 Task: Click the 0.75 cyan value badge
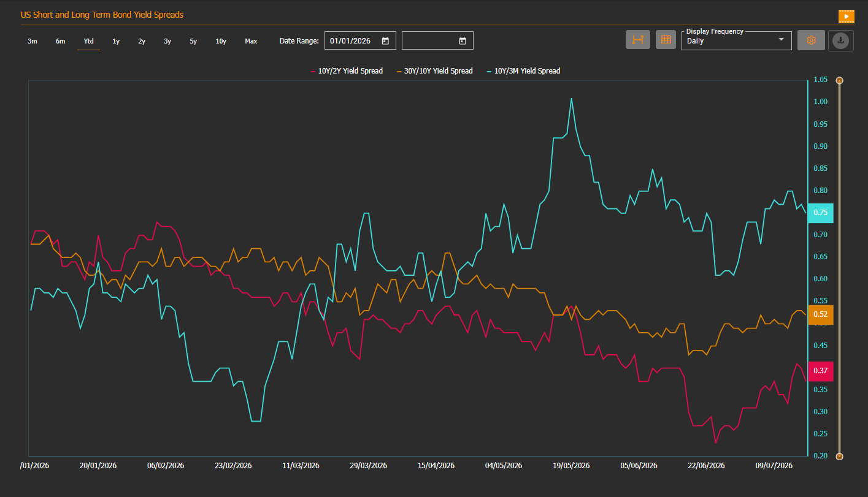click(x=821, y=213)
